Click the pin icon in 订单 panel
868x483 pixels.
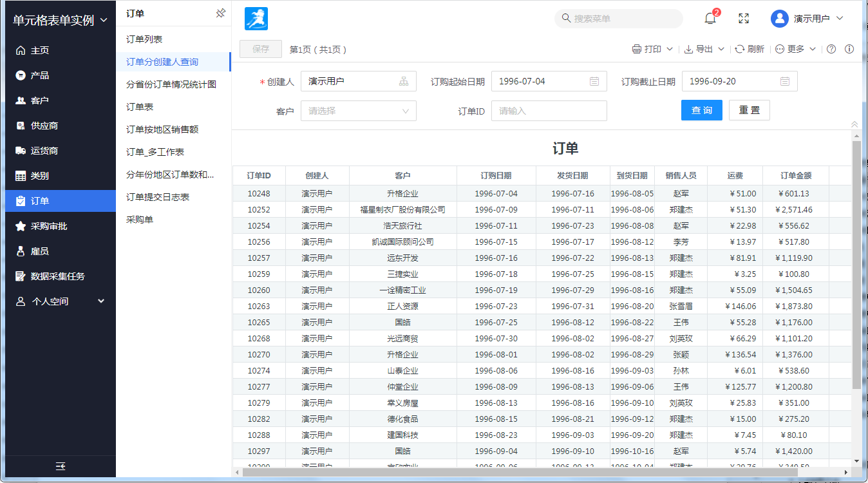click(221, 13)
